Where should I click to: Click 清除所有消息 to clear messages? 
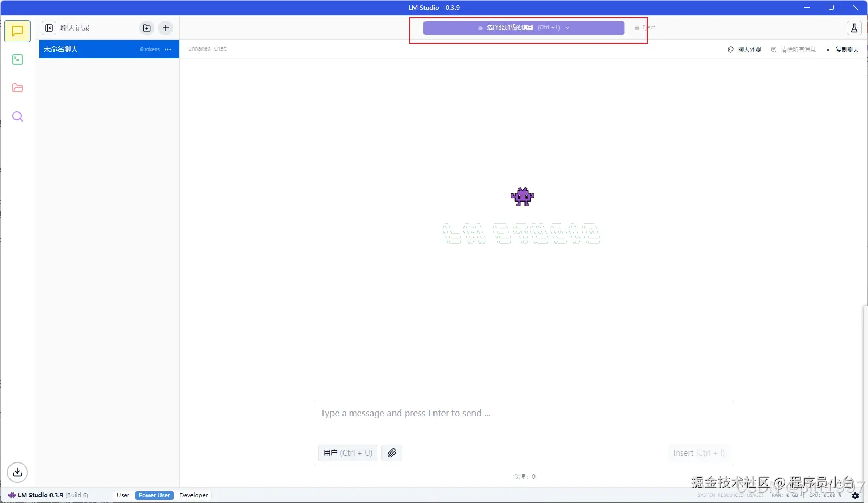tap(793, 49)
